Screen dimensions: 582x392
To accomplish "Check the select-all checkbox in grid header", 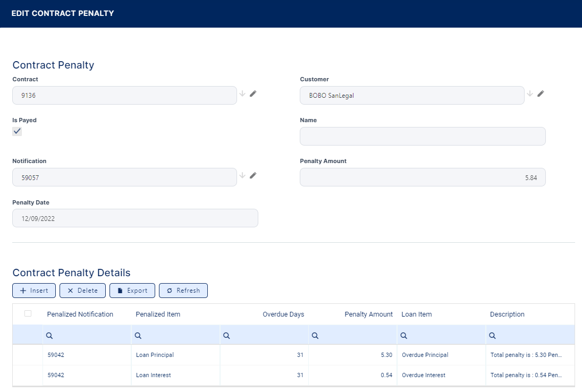I will tap(28, 314).
